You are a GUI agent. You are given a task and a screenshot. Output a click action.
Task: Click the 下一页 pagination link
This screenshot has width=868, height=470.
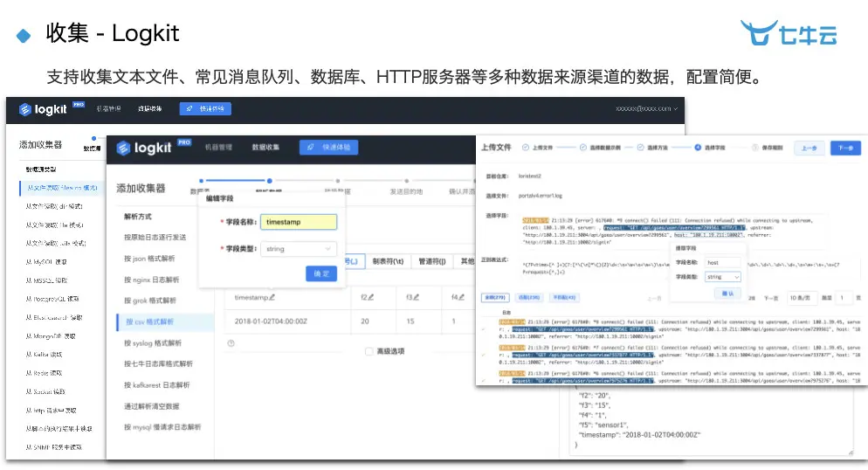[x=770, y=298]
